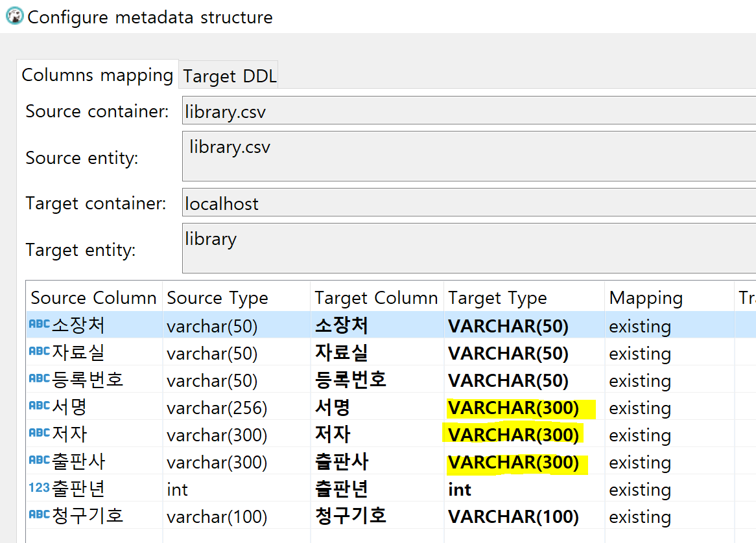Sort by Target Column header

pyautogui.click(x=377, y=298)
